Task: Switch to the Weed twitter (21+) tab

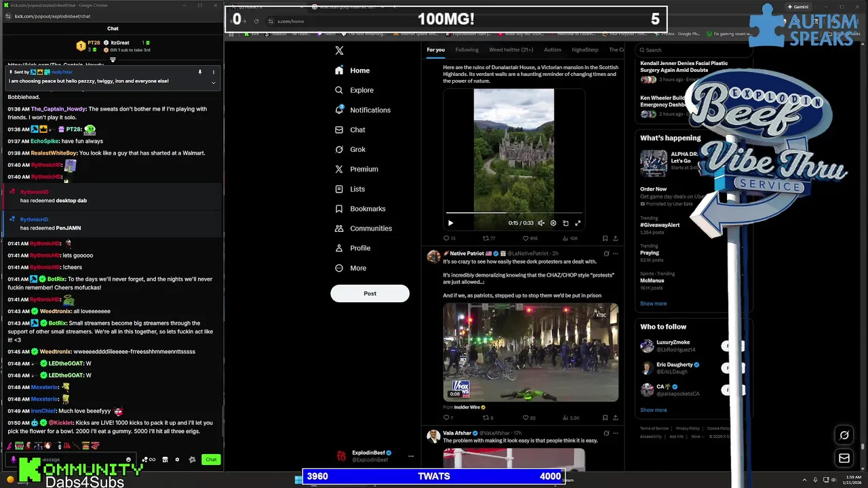Action: click(511, 49)
